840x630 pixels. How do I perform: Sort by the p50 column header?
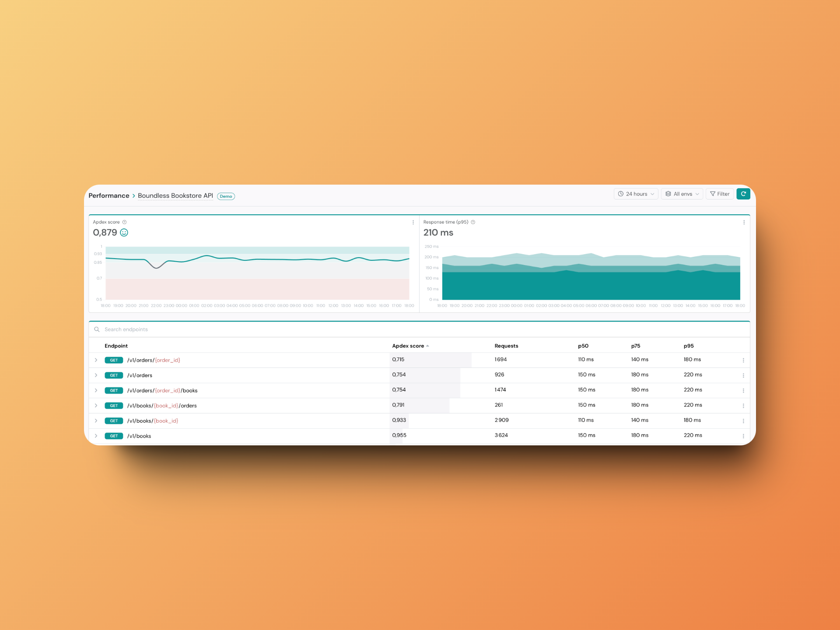tap(583, 346)
